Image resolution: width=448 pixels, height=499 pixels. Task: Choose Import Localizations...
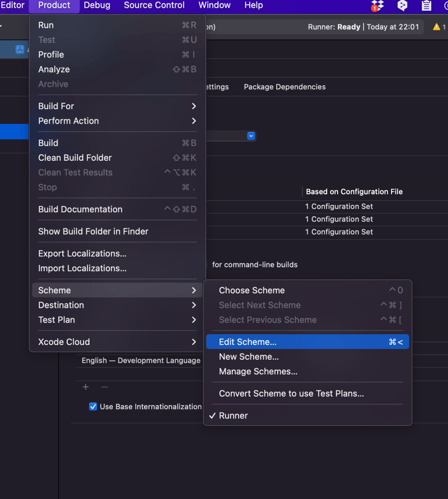pos(117,268)
